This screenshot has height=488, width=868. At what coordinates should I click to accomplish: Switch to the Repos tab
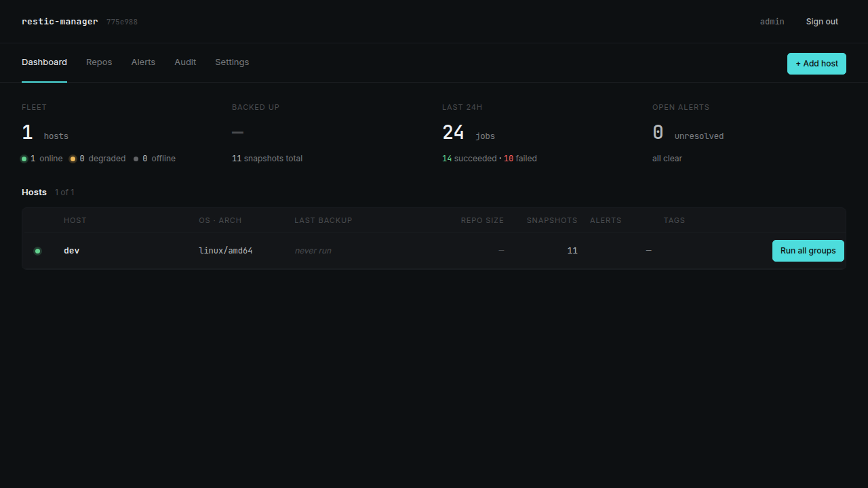coord(99,62)
